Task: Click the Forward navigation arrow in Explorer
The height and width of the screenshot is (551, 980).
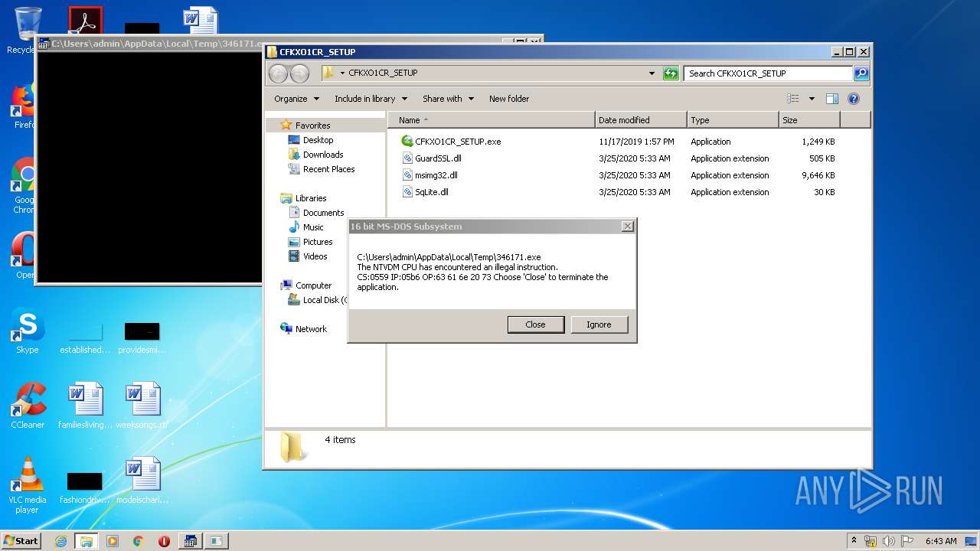Action: [x=299, y=73]
